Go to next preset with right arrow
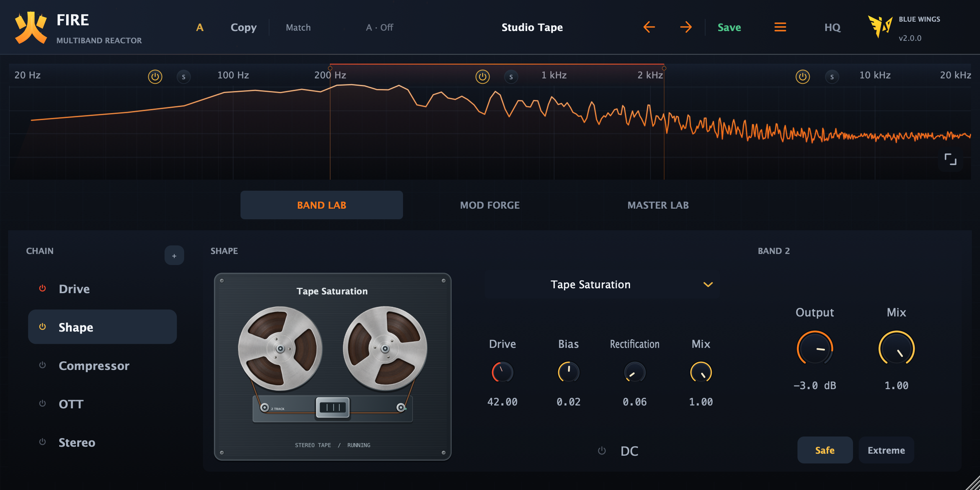Image resolution: width=980 pixels, height=490 pixels. [686, 27]
